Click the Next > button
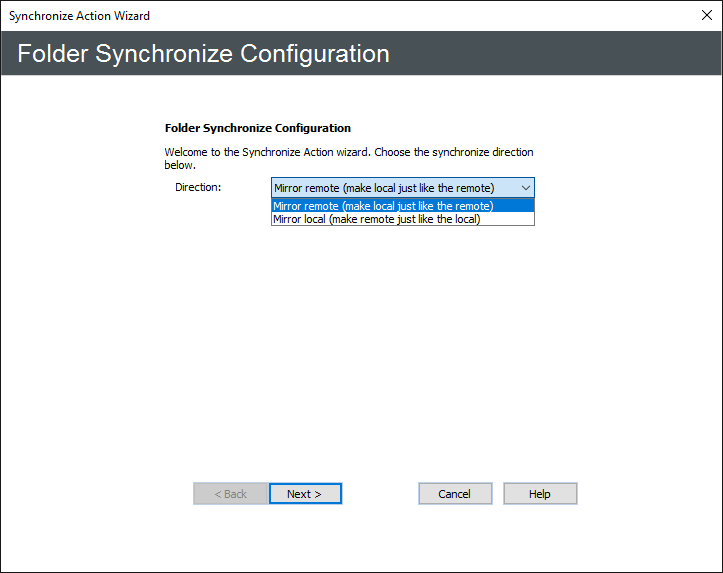 305,494
